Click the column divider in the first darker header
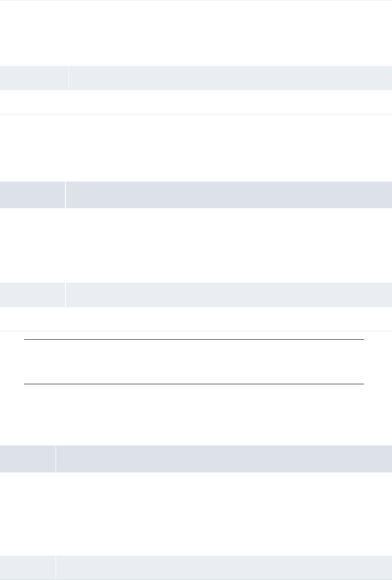 (65, 195)
